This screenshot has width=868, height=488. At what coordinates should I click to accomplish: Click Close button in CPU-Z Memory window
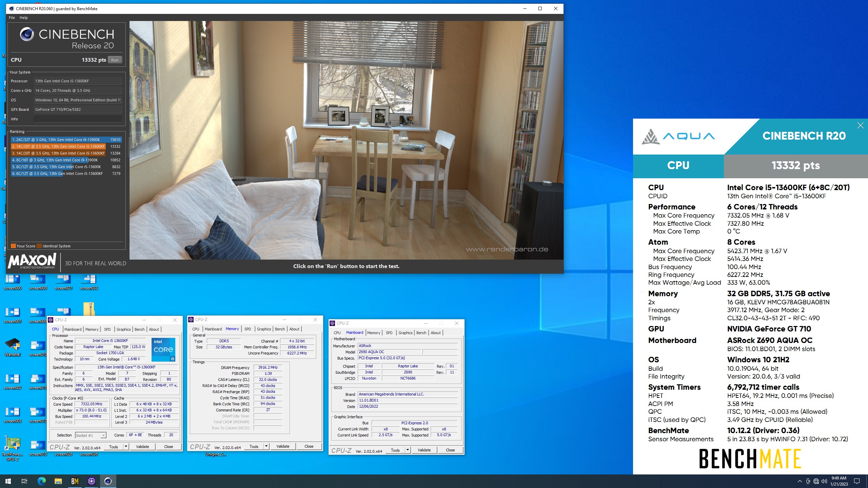pos(309,446)
